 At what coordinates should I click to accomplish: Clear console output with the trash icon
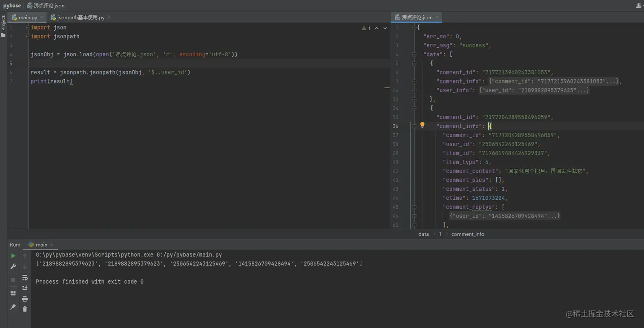point(25,309)
